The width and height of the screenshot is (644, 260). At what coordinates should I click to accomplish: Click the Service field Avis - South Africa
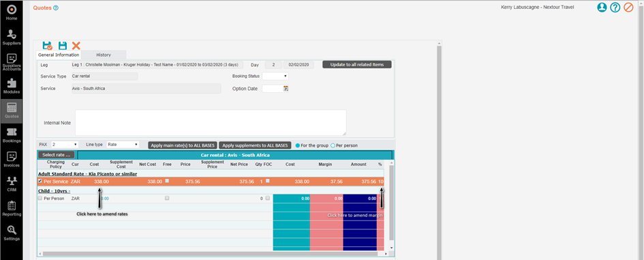(x=146, y=89)
